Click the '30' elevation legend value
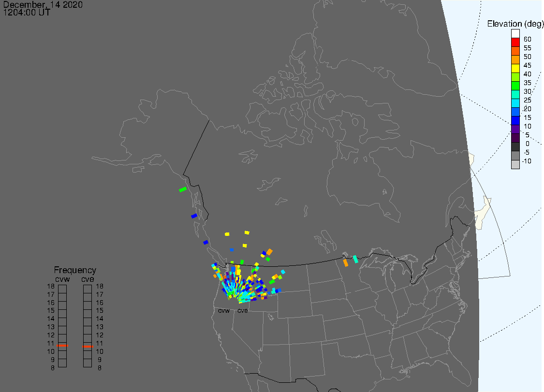The height and width of the screenshot is (392, 544). (528, 91)
